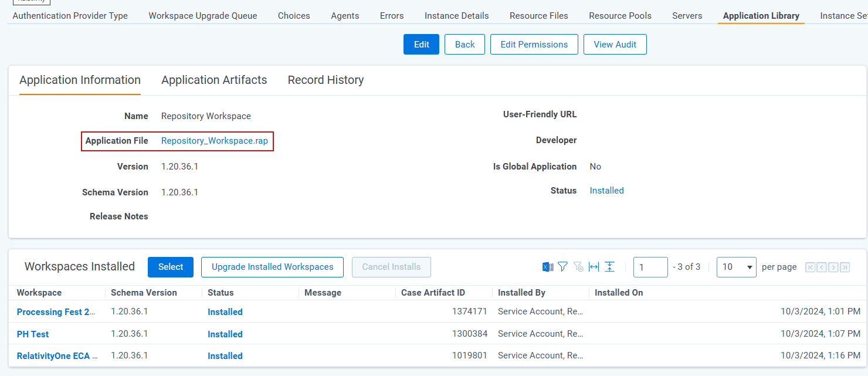Sort by Schema Version column header
Screen dimensions: 868x376
pos(144,293)
